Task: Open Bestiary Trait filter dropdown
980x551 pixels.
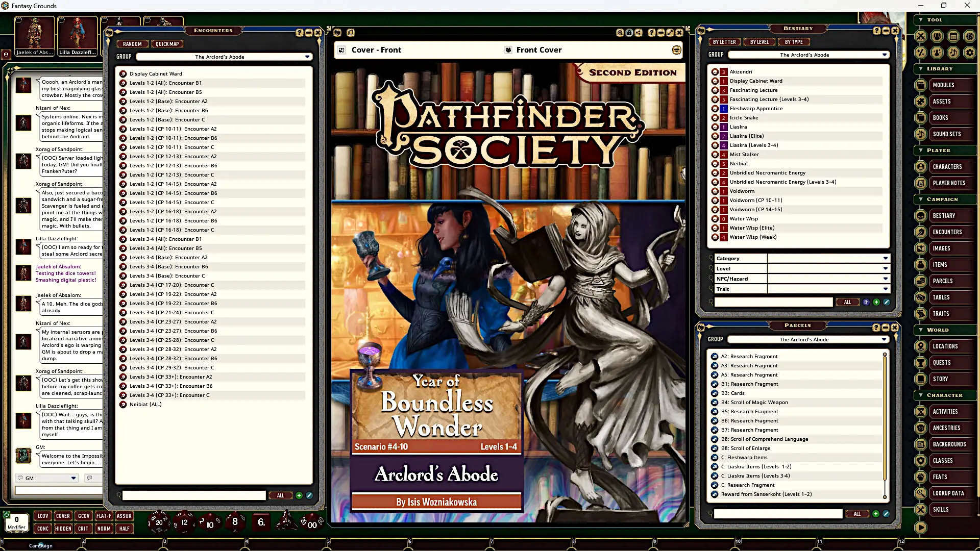Action: [x=829, y=289]
